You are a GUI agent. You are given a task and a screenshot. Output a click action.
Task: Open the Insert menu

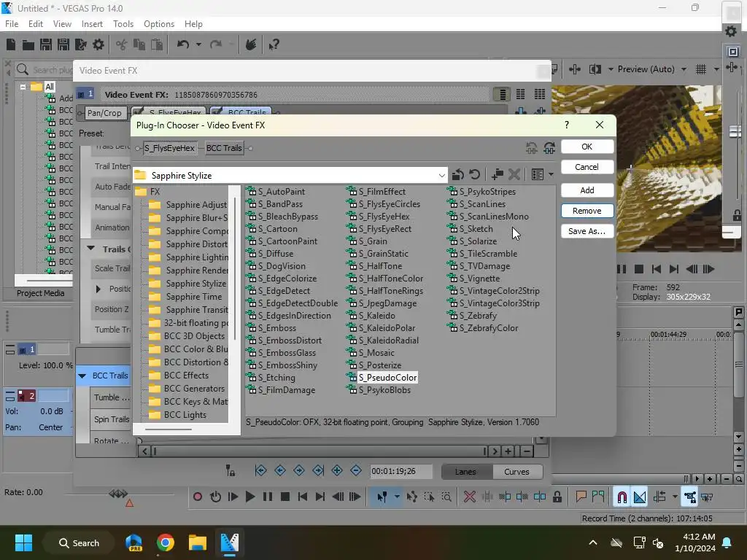[x=92, y=24]
